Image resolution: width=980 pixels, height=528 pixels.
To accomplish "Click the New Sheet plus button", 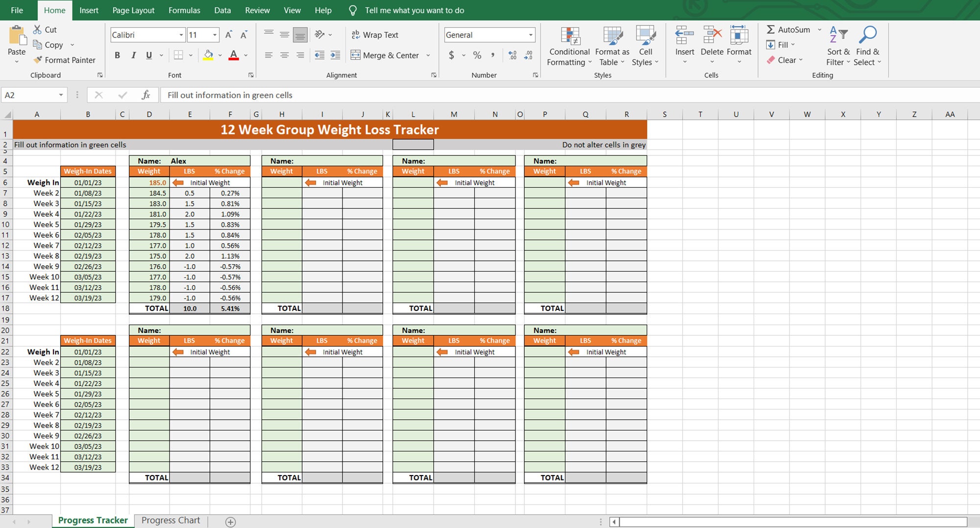I will coord(230,521).
